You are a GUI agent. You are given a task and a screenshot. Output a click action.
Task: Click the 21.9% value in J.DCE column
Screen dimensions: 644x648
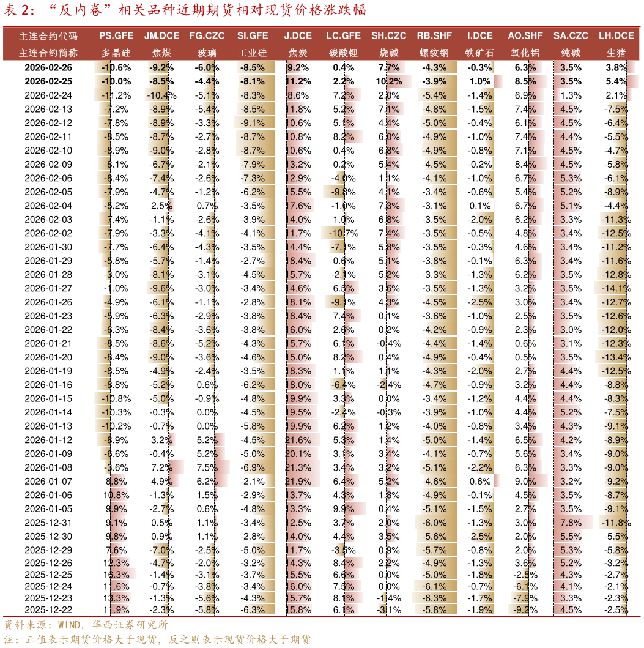(298, 481)
